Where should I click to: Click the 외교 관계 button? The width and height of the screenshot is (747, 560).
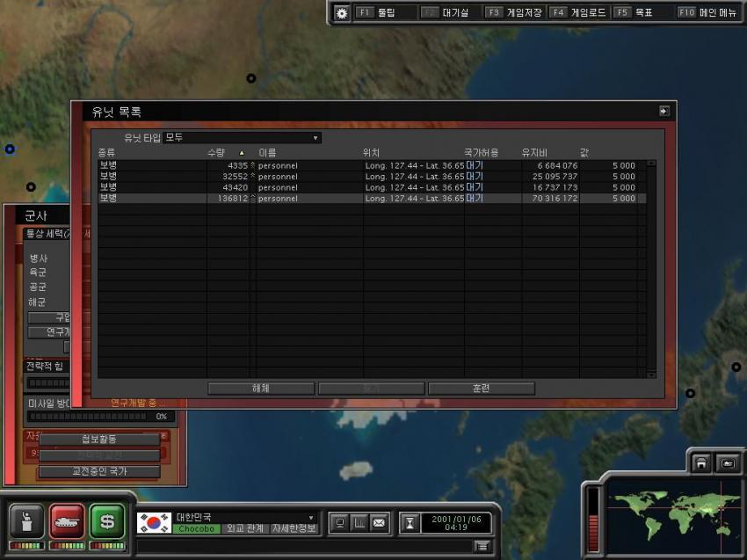pyautogui.click(x=245, y=528)
